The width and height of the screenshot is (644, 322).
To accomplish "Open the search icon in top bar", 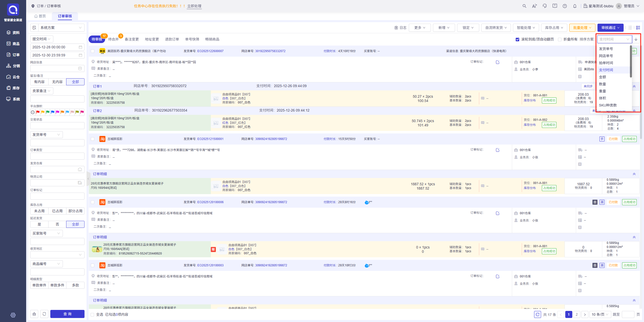I will tap(524, 6).
